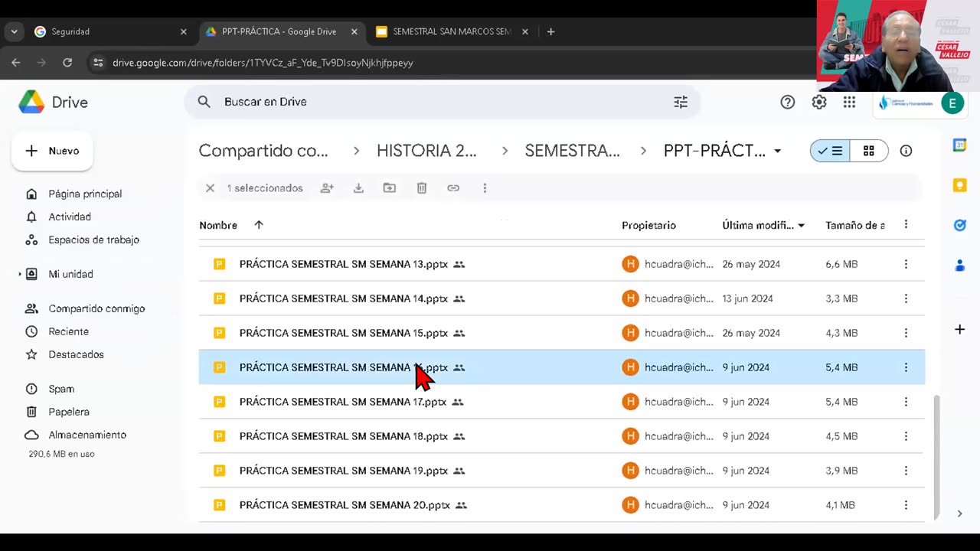The height and width of the screenshot is (551, 980).
Task: Open Última modificación column sort dropdown
Action: [x=801, y=225]
